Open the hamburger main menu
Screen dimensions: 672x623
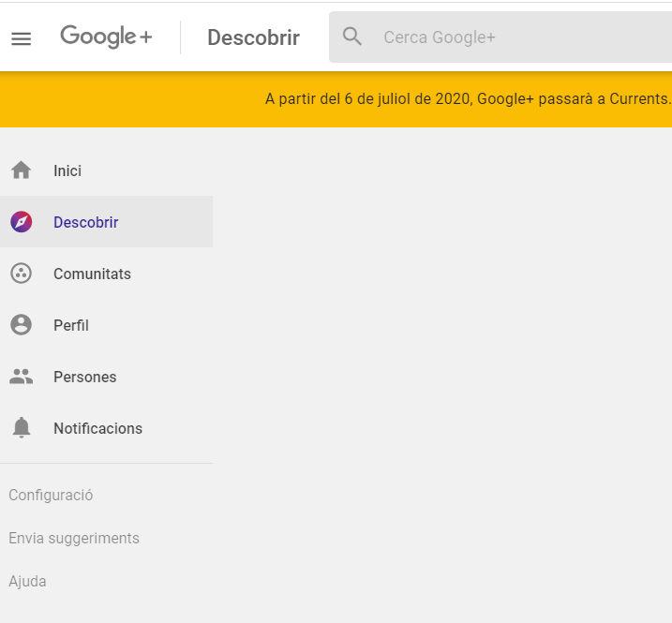point(21,38)
